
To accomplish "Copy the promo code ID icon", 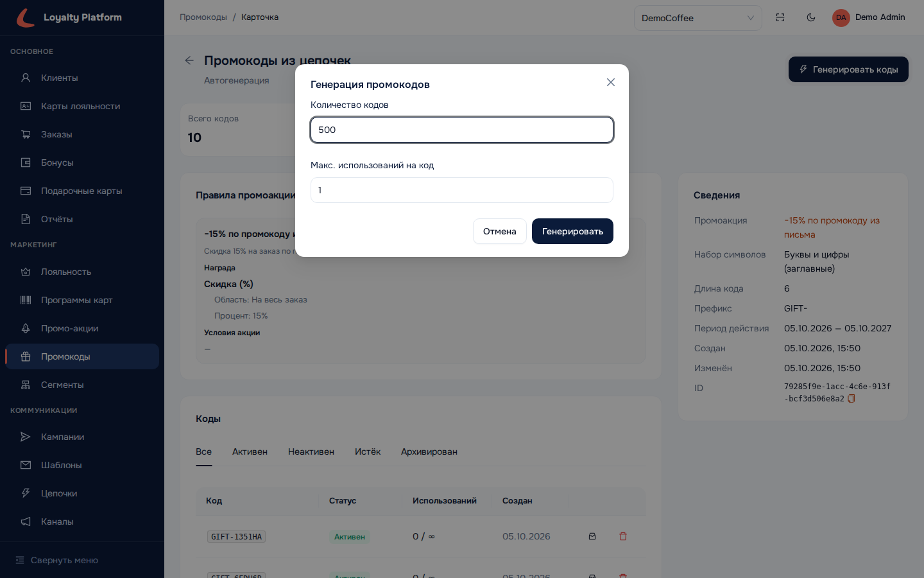I will (851, 399).
